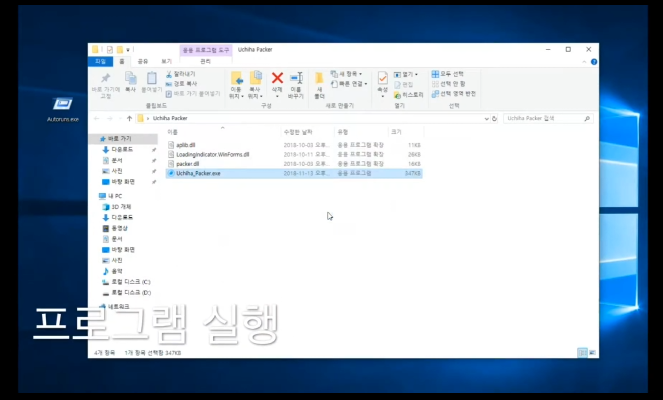Switch to the View (보기) ribbon tab
Image resolution: width=663 pixels, height=400 pixels.
pyautogui.click(x=166, y=60)
